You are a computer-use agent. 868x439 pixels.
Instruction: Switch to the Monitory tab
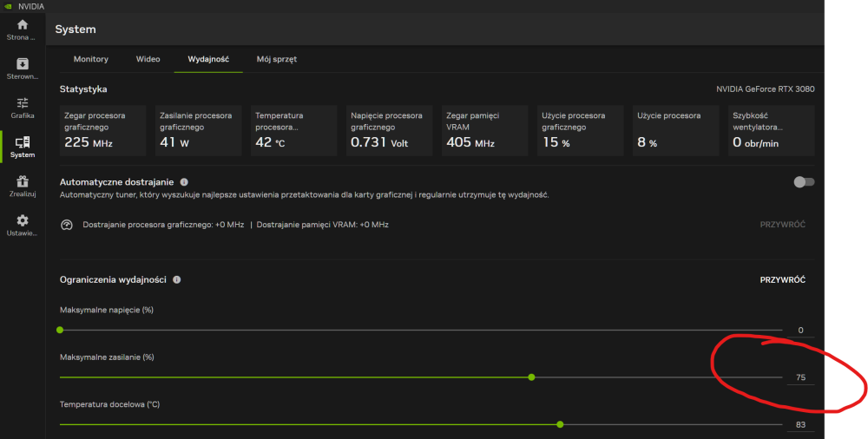tap(91, 59)
